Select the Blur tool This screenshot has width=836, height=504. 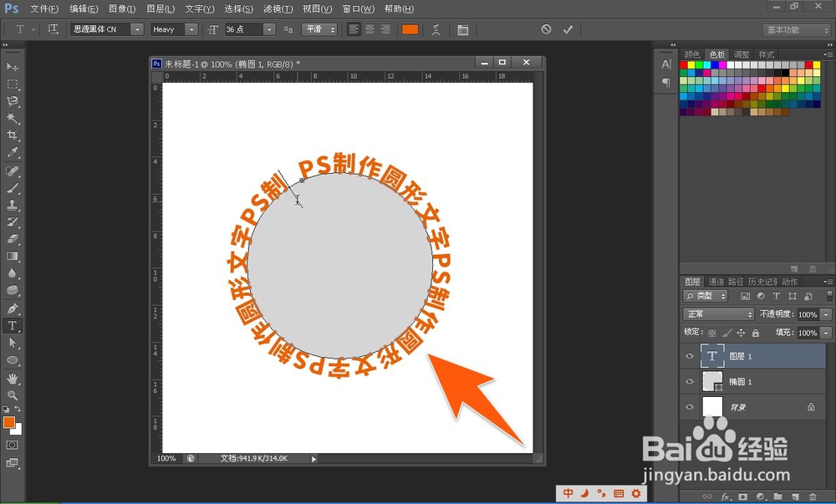click(x=12, y=273)
